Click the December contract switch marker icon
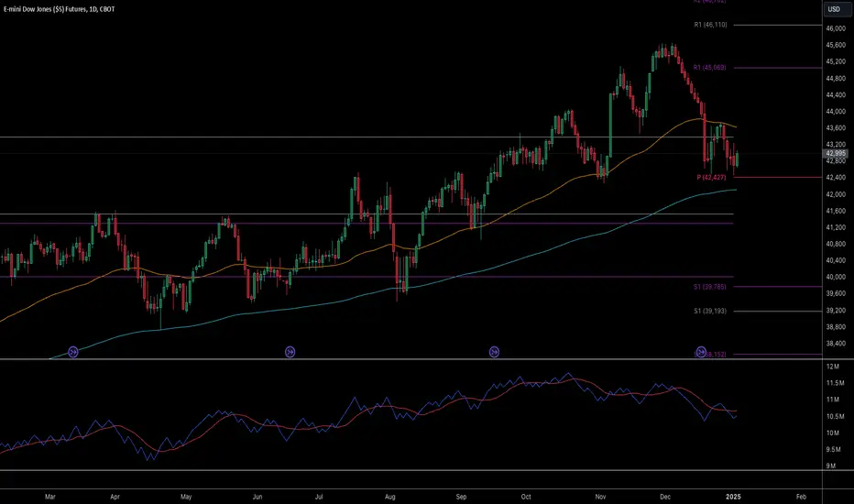Image resolution: width=854 pixels, height=504 pixels. (x=702, y=352)
